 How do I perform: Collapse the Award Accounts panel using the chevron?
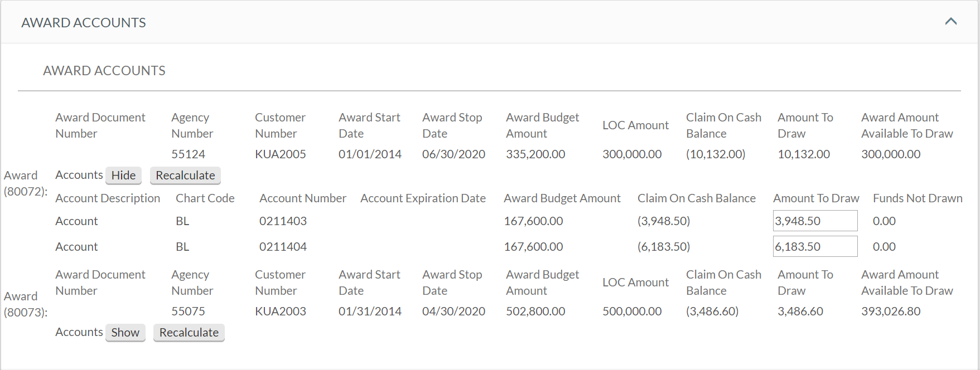[950, 22]
